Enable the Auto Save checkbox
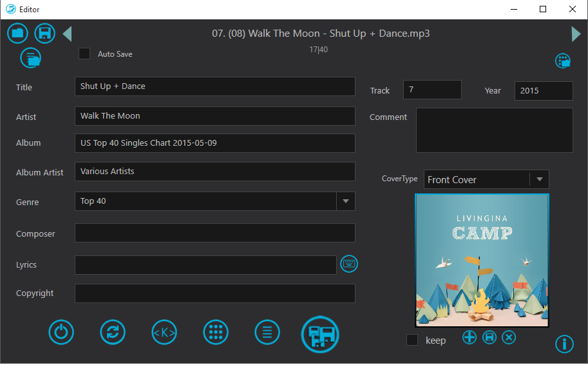The width and height of the screenshot is (588, 365). (84, 54)
